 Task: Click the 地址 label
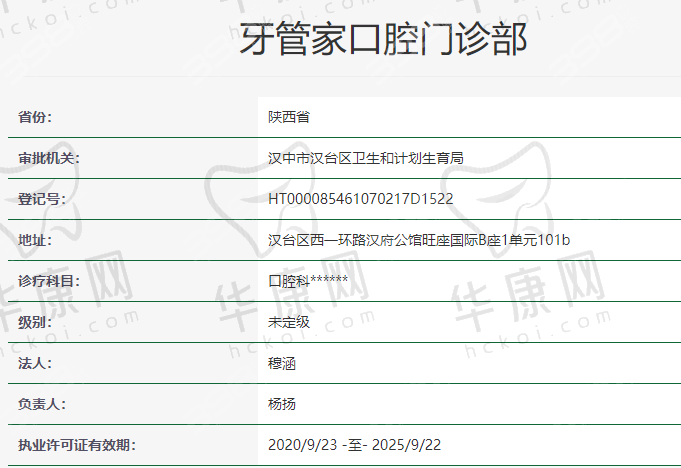(x=35, y=240)
